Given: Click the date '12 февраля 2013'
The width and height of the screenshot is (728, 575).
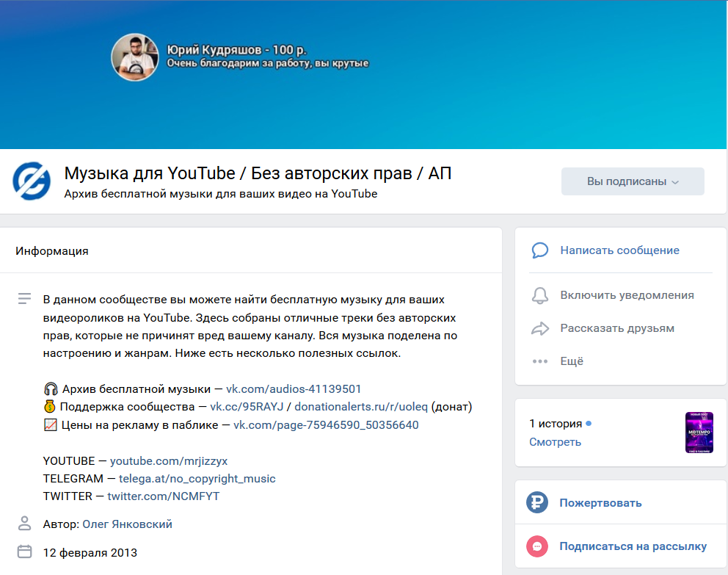Looking at the screenshot, I should pyautogui.click(x=90, y=553).
